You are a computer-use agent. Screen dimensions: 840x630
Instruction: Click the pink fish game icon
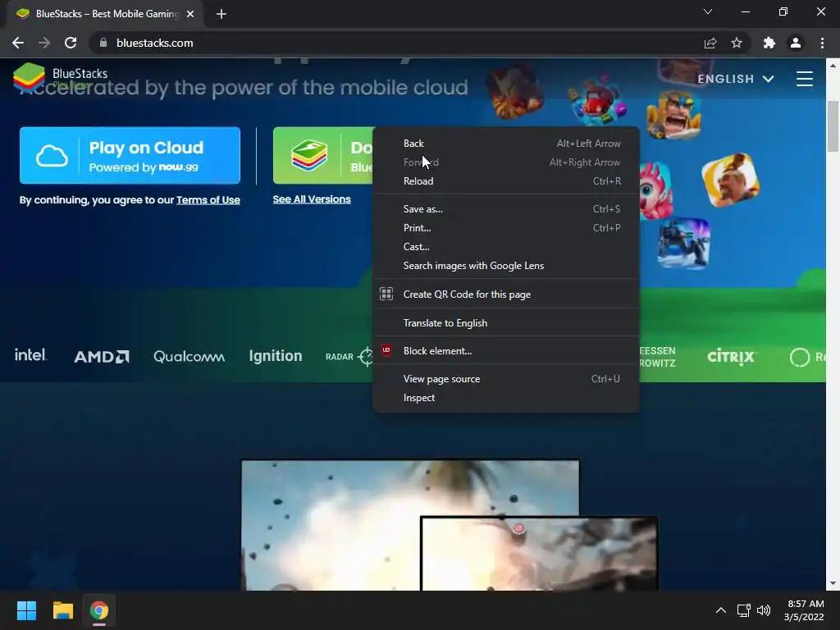coord(655,191)
